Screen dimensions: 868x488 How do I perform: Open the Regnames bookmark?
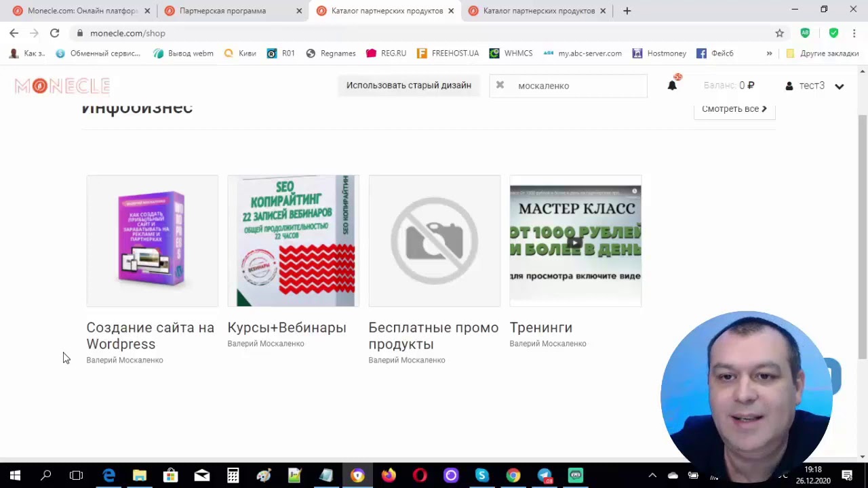coord(331,53)
